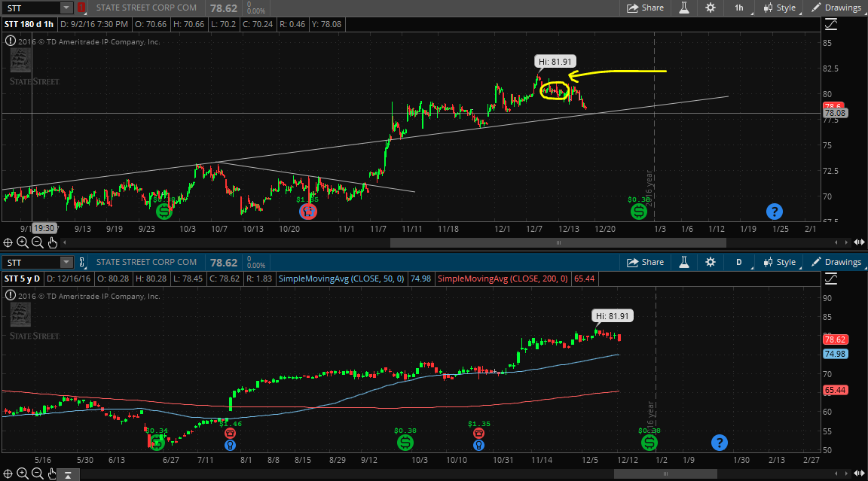Open the D time frame selector
The height and width of the screenshot is (481, 868).
coord(739,262)
